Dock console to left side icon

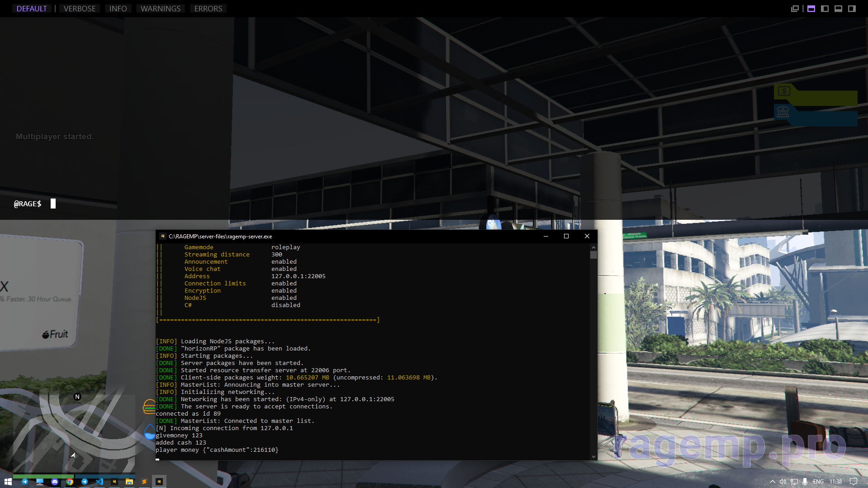click(x=825, y=9)
